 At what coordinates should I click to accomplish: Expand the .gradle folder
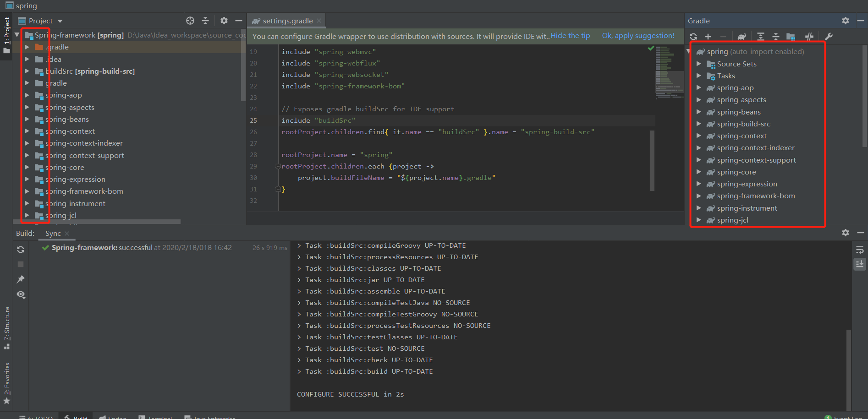pos(27,47)
